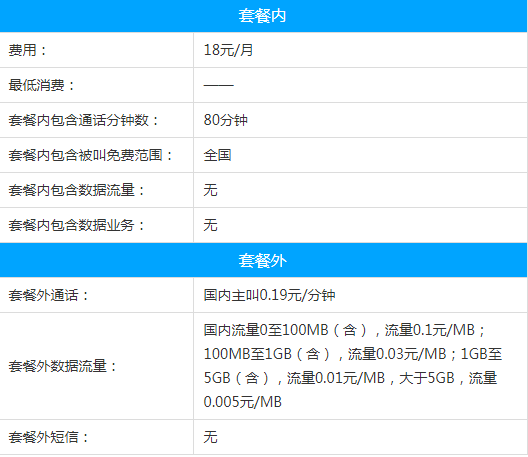
Task: Select the 套餐内包含被叫免费范围： label
Action: click(90, 155)
